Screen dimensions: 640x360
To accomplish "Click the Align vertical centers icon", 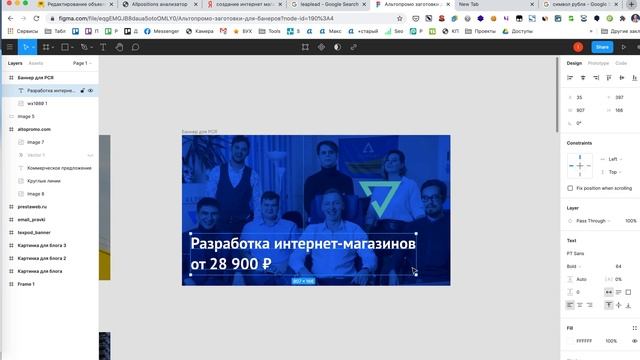I will [622, 78].
